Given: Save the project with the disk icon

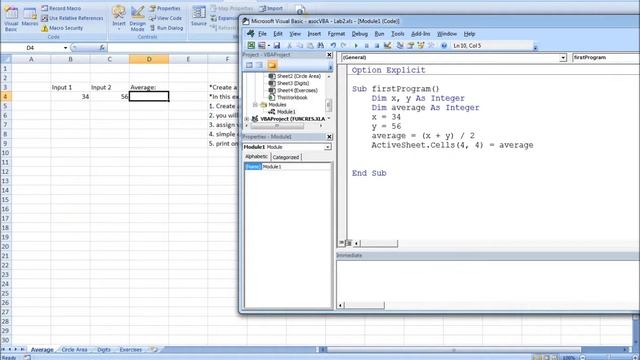Looking at the screenshot, I should tap(277, 46).
